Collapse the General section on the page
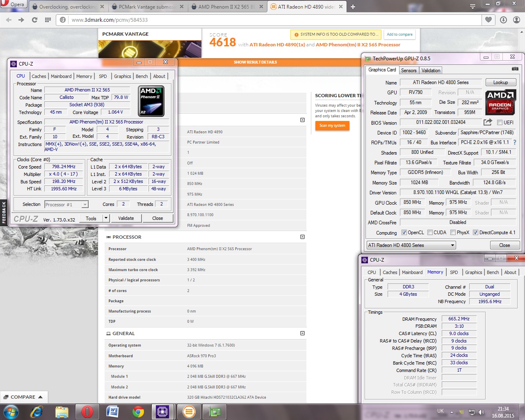Image resolution: width=525 pixels, height=420 pixels. pos(302,333)
